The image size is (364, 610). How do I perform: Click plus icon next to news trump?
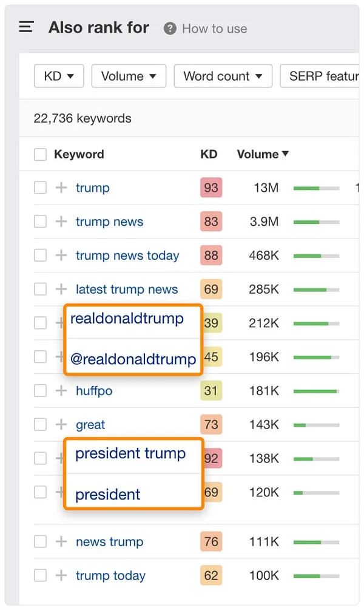61,541
